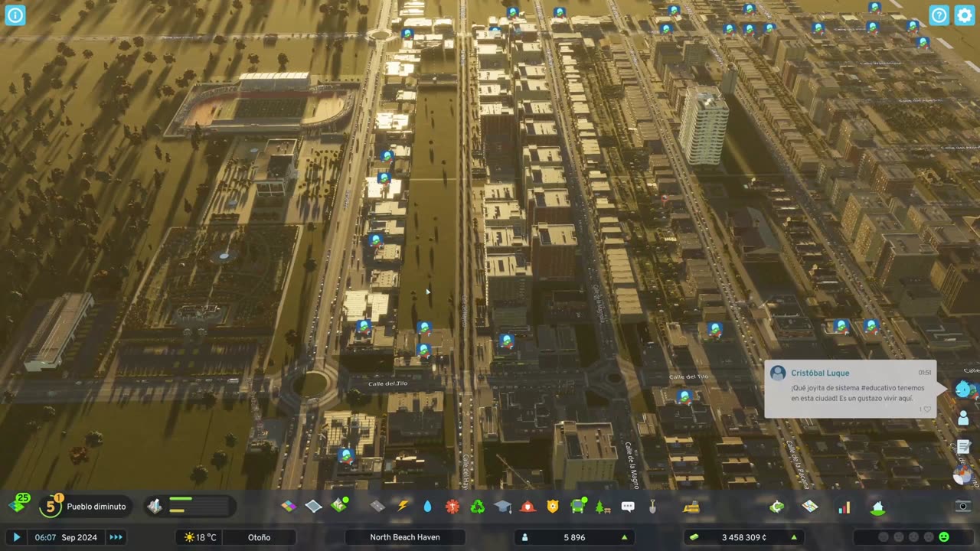Open the settings gear menu

click(x=965, y=15)
